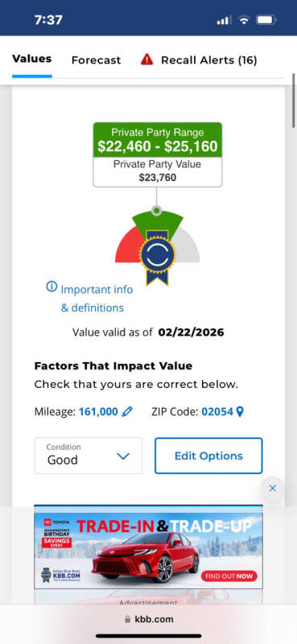Click the info circle icon near Important info
Image resolution: width=297 pixels, height=644 pixels.
click(x=52, y=287)
